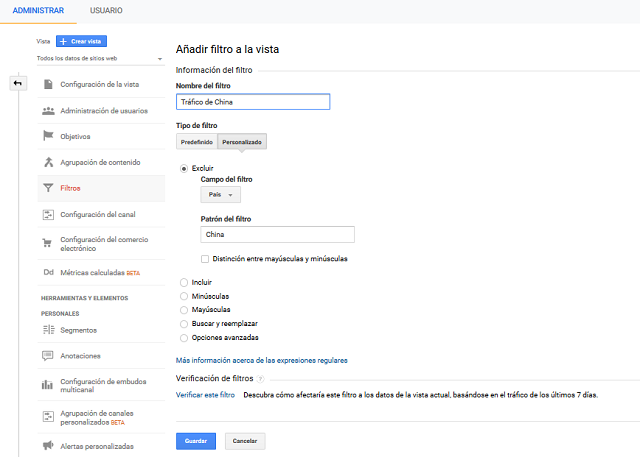
Task: Click the back arrow icon in sidebar
Action: point(18,83)
